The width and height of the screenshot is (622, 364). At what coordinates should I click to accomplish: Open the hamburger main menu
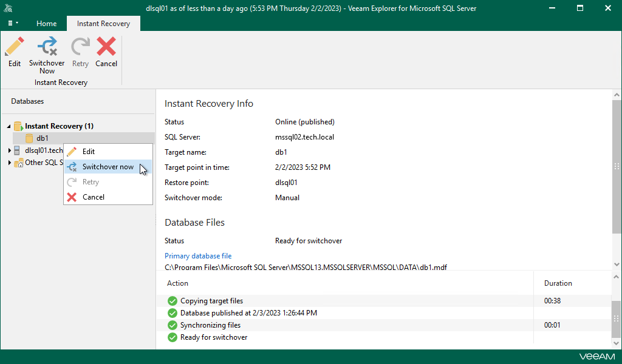tap(13, 24)
